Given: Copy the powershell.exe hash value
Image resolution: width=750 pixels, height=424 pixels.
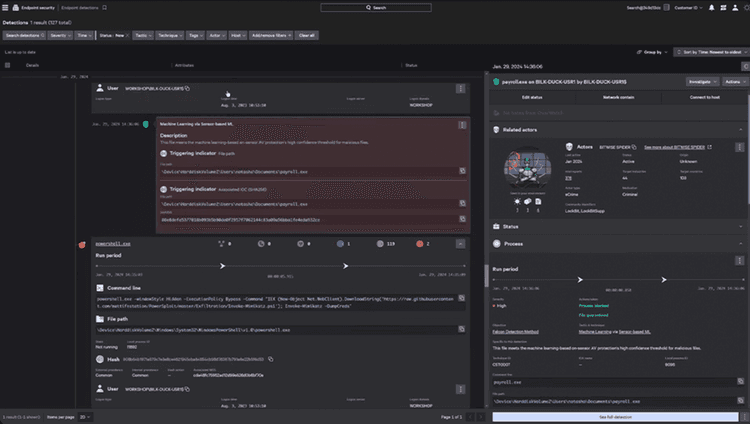Looking at the screenshot, I should (270, 359).
